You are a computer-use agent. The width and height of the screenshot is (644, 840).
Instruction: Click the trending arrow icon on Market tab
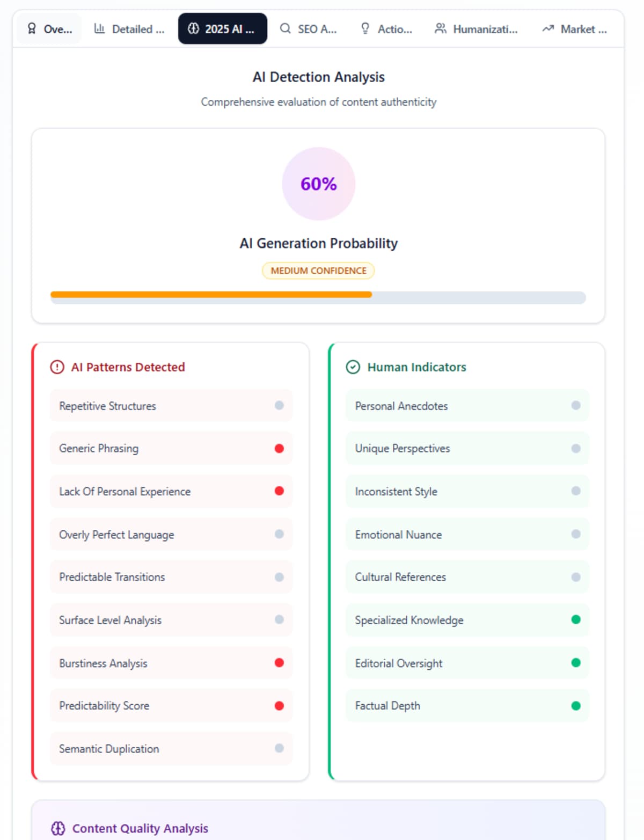548,28
